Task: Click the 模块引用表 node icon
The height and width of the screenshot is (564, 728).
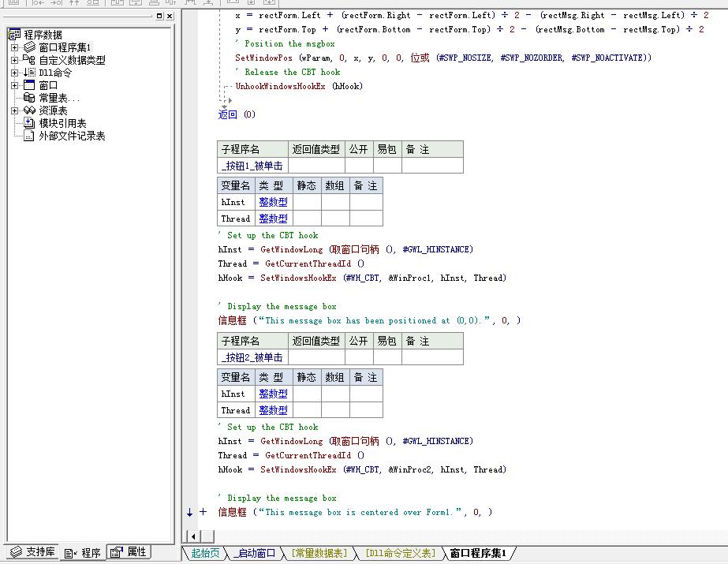Action: coord(29,122)
